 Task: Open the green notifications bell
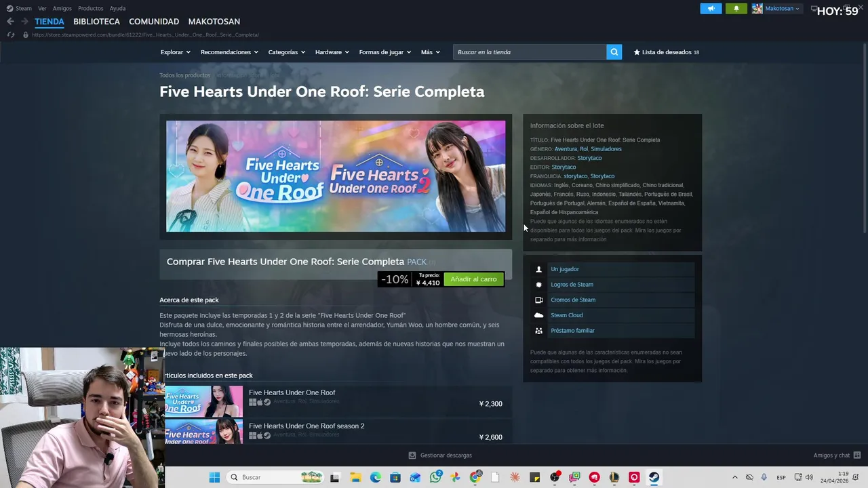point(736,9)
